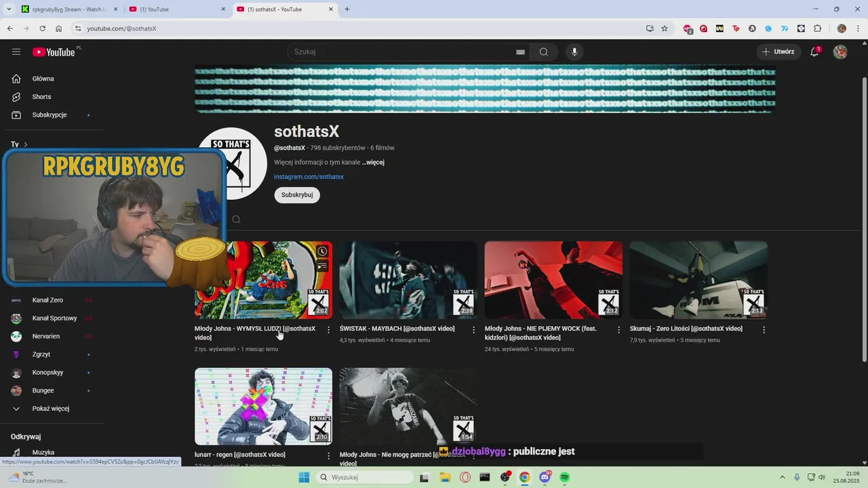The width and height of the screenshot is (868, 488).
Task: Click title Skumaj - Zero Litości
Action: (686, 329)
